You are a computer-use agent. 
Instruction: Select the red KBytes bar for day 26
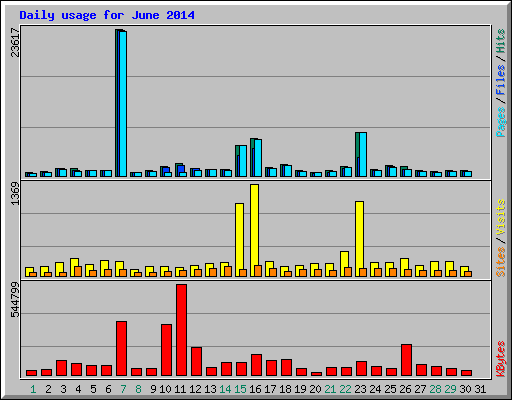coord(406,360)
